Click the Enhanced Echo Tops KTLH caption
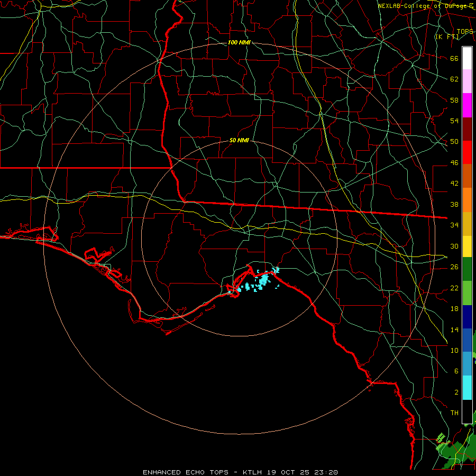Screen dimensions: 476x476 (240, 472)
